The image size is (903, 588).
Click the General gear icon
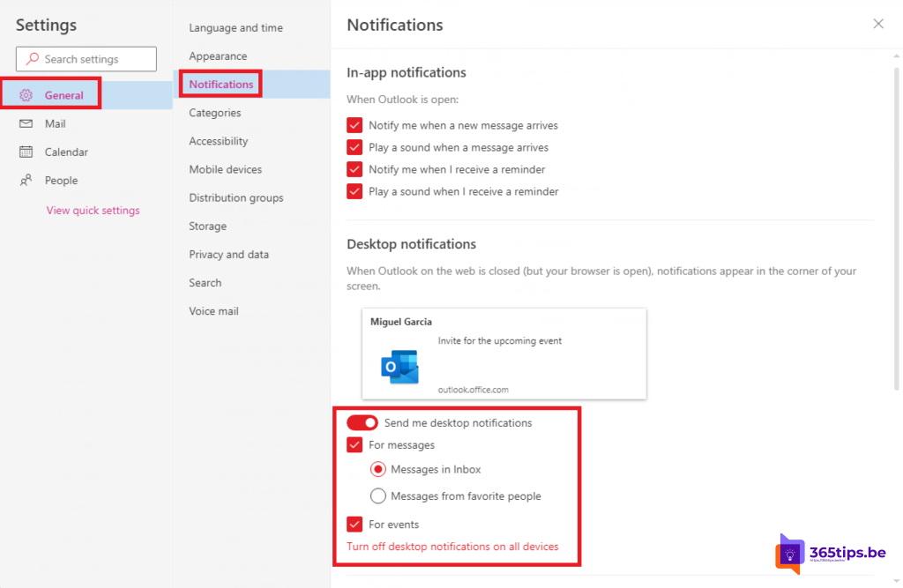[26, 95]
